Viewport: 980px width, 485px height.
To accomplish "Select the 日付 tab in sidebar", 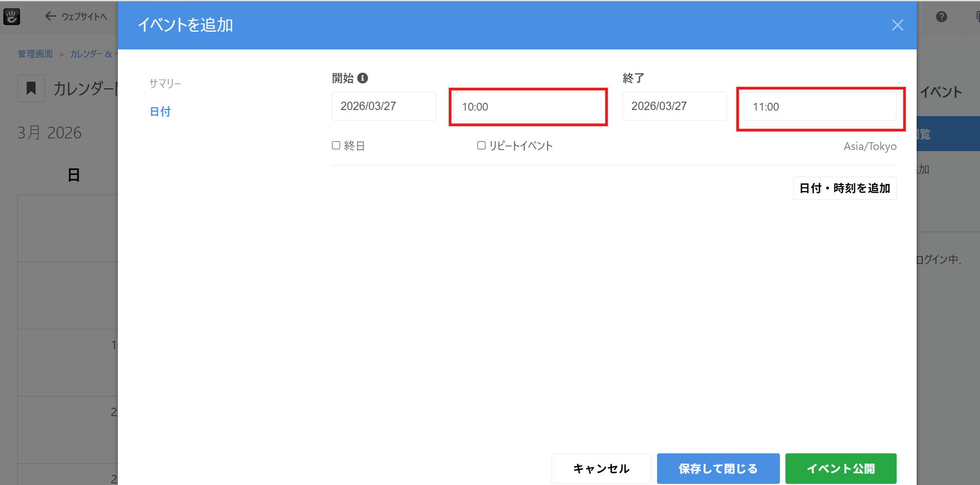I will (x=160, y=112).
